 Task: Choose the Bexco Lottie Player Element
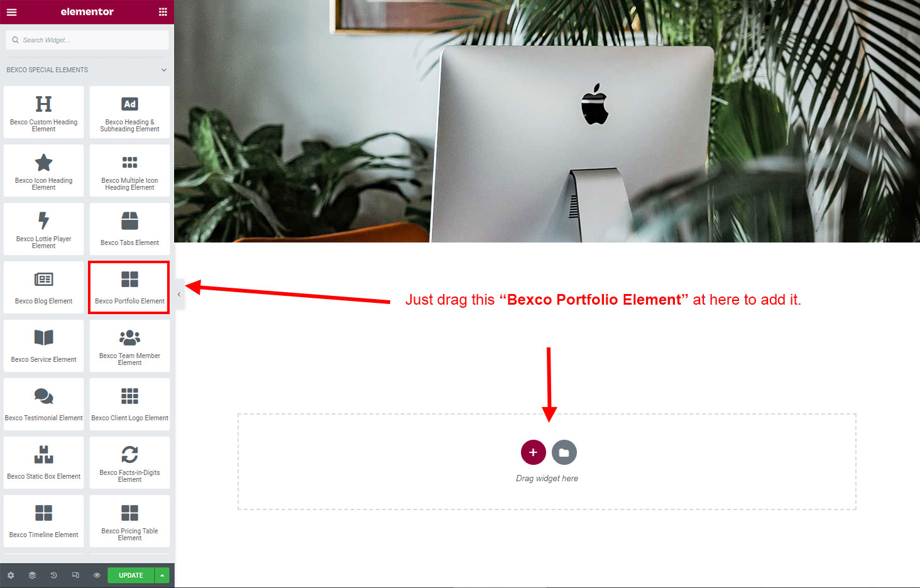pyautogui.click(x=43, y=229)
